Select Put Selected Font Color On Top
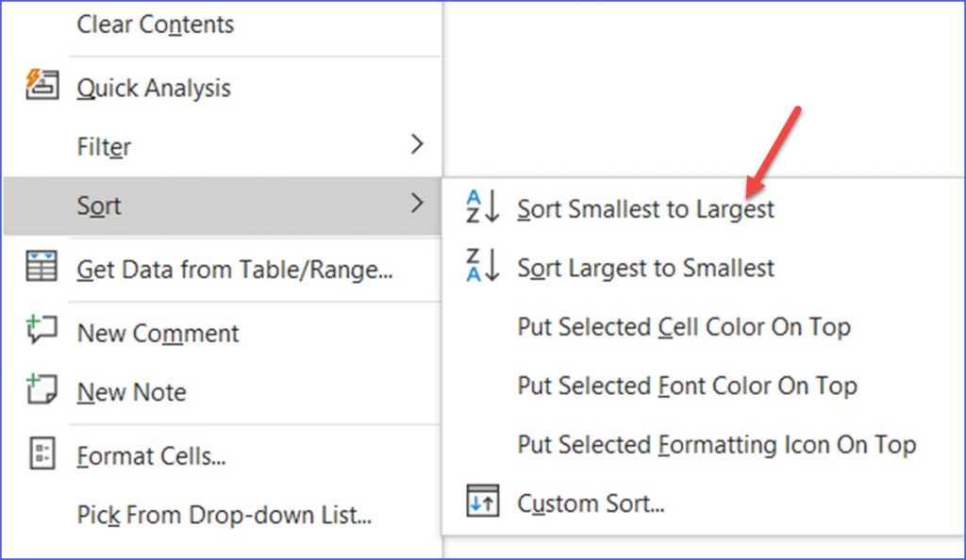Viewport: 966px width, 560px height. point(687,386)
